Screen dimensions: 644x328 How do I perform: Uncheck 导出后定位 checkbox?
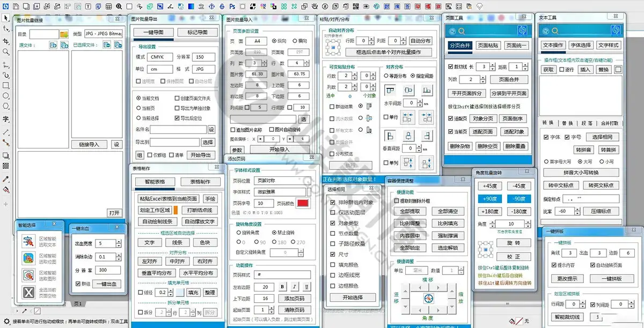[178, 118]
